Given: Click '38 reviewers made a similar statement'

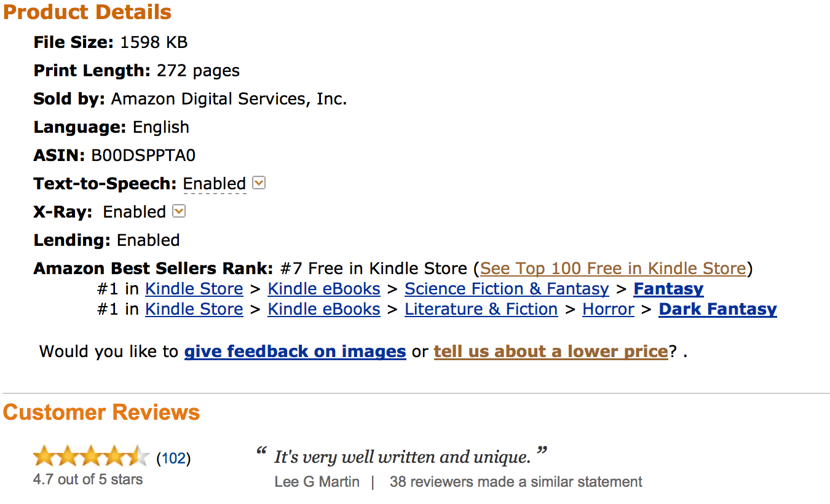Looking at the screenshot, I should (x=516, y=482).
